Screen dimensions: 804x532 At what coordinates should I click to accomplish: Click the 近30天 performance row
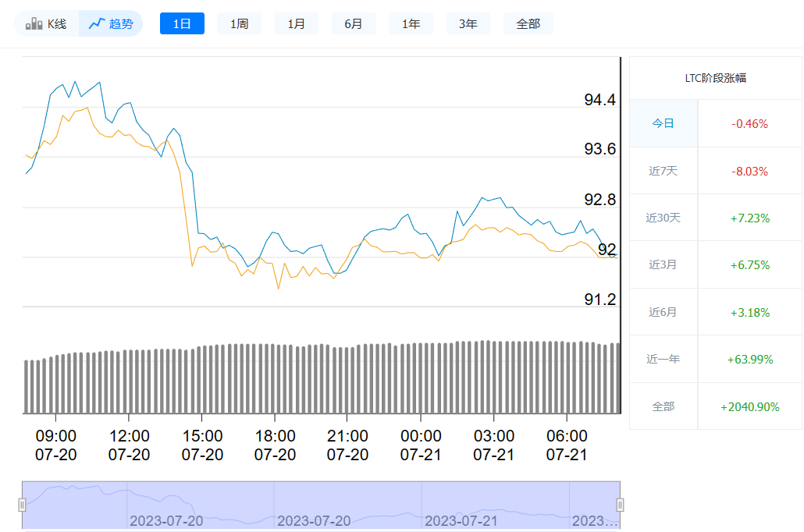click(663, 218)
